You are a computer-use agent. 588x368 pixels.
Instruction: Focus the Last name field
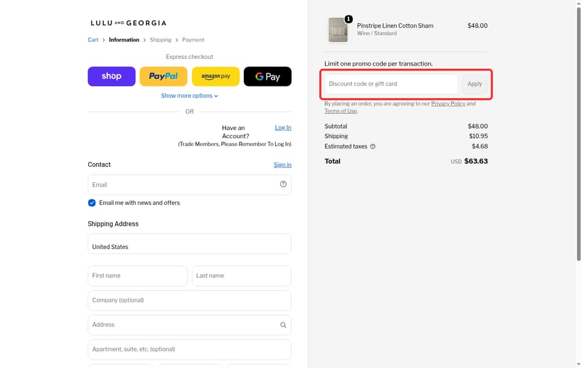point(241,275)
